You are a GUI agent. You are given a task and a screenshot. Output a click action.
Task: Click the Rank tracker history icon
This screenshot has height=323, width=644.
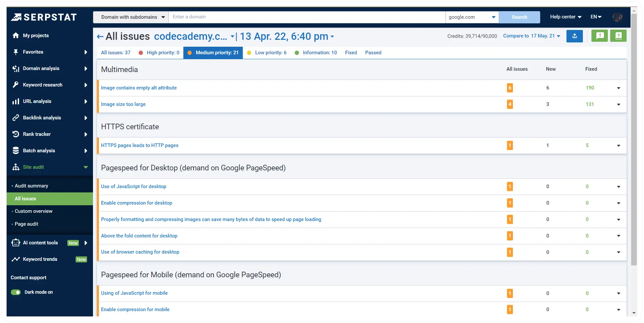coord(16,134)
